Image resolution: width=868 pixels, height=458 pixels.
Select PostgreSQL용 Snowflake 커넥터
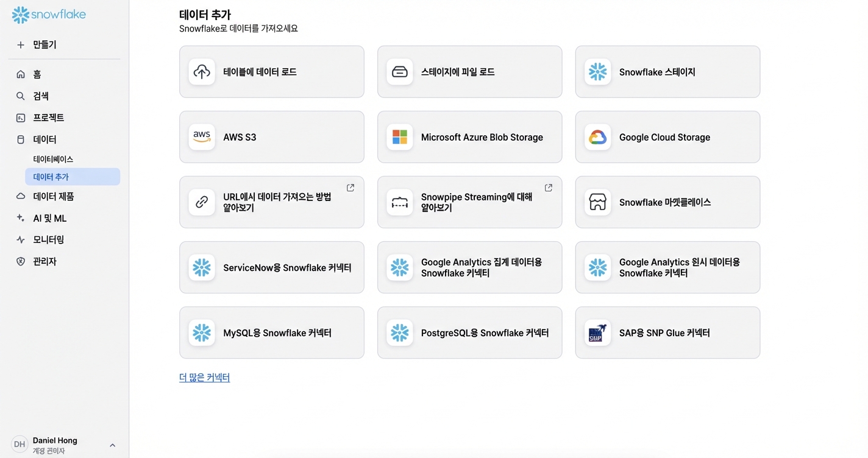pos(470,333)
